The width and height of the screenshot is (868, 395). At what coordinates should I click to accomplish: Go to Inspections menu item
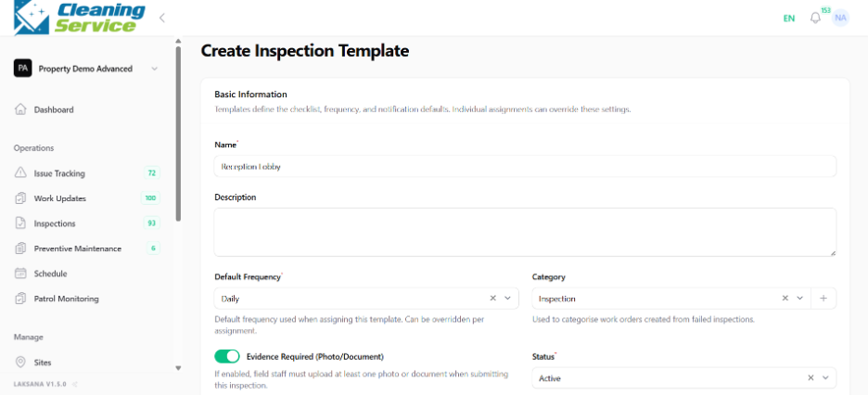[x=86, y=223]
